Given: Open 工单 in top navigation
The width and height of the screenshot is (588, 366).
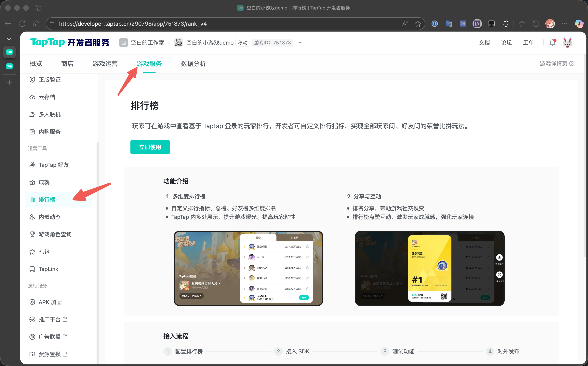Looking at the screenshot, I should [x=528, y=43].
